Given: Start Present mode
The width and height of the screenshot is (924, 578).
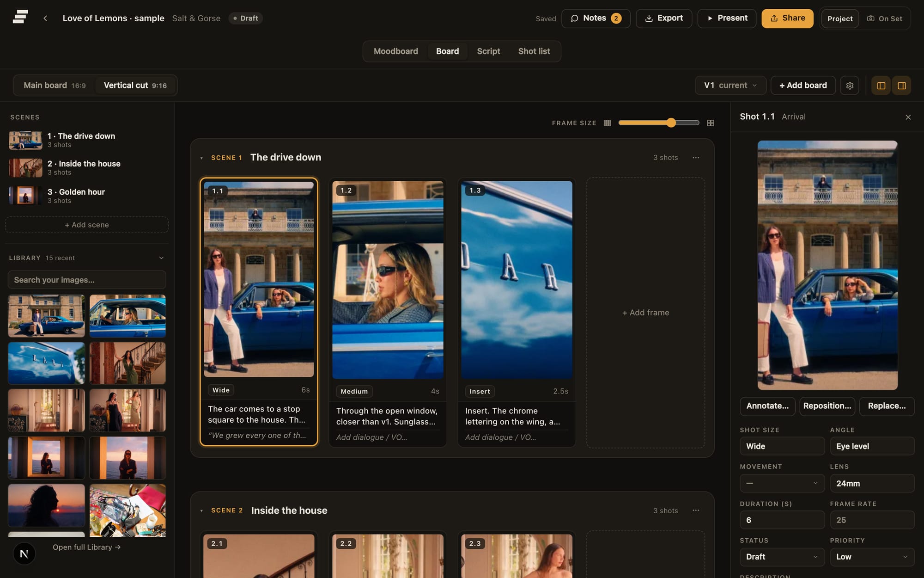Looking at the screenshot, I should 727,18.
